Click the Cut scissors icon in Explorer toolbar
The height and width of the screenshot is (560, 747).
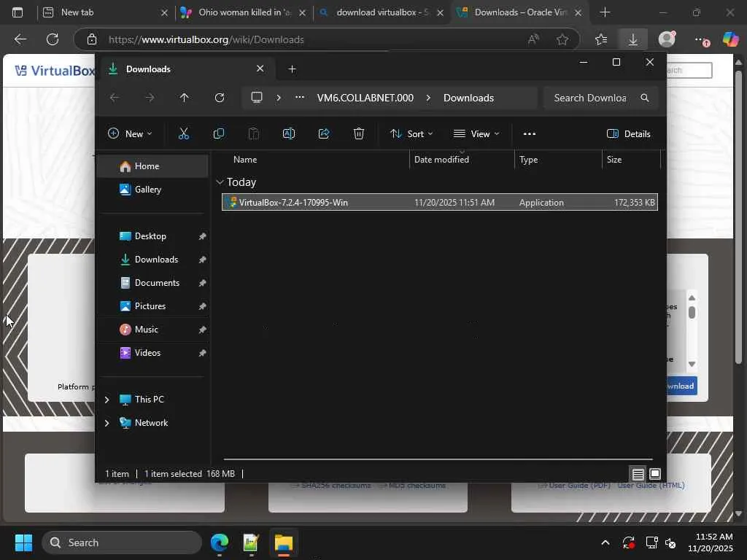(x=183, y=134)
